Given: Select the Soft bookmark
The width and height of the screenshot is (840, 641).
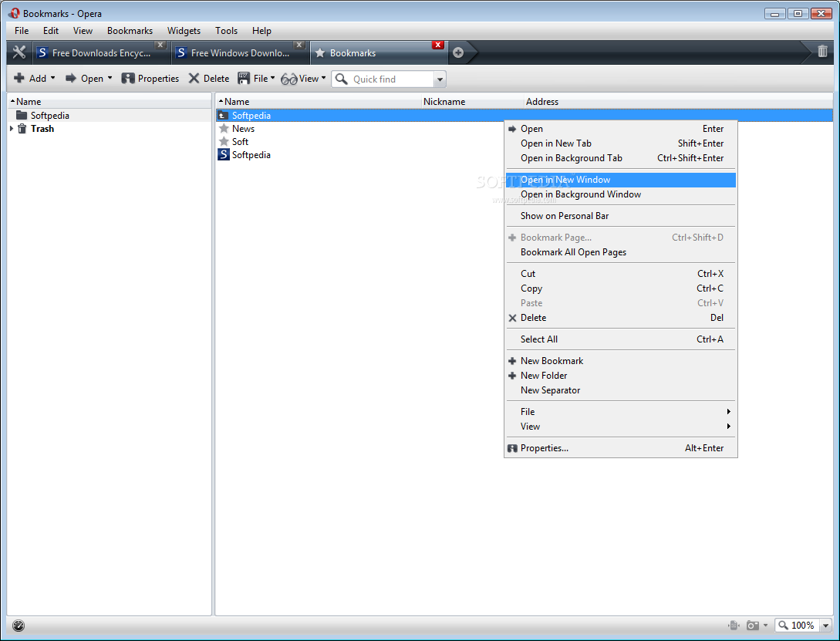Looking at the screenshot, I should tap(234, 141).
